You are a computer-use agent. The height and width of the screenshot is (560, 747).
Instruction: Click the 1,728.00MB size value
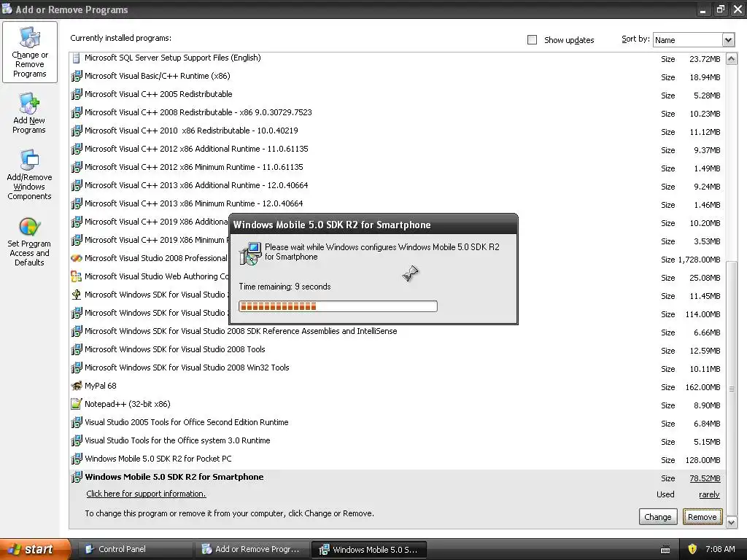pos(699,260)
